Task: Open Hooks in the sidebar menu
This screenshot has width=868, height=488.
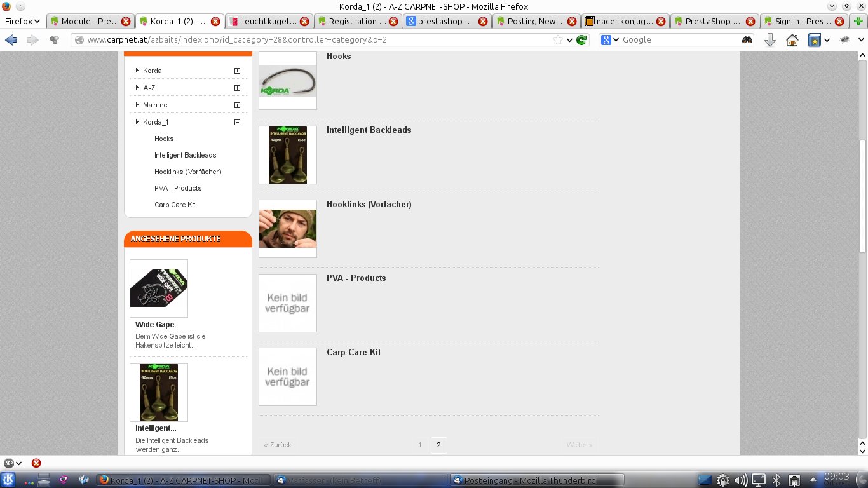Action: coord(164,139)
